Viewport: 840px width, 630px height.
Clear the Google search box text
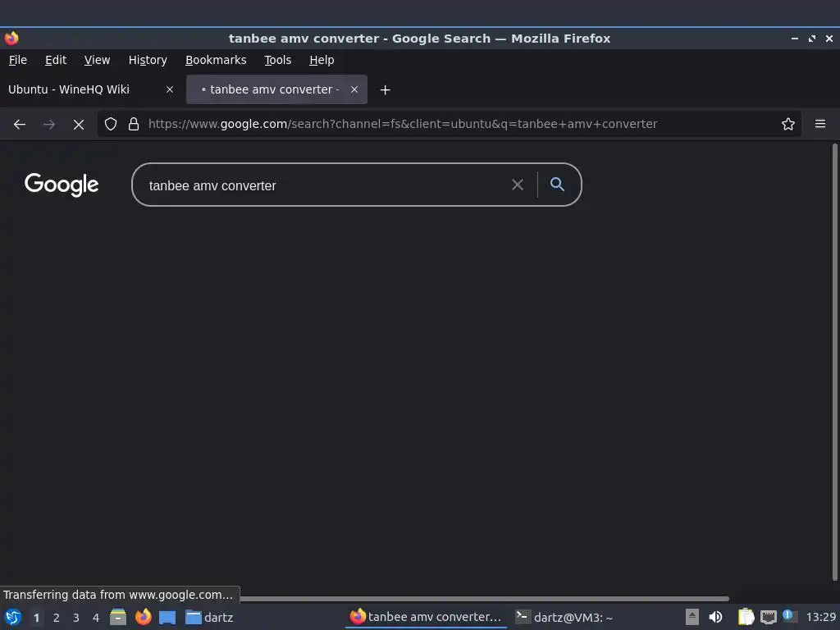(518, 185)
